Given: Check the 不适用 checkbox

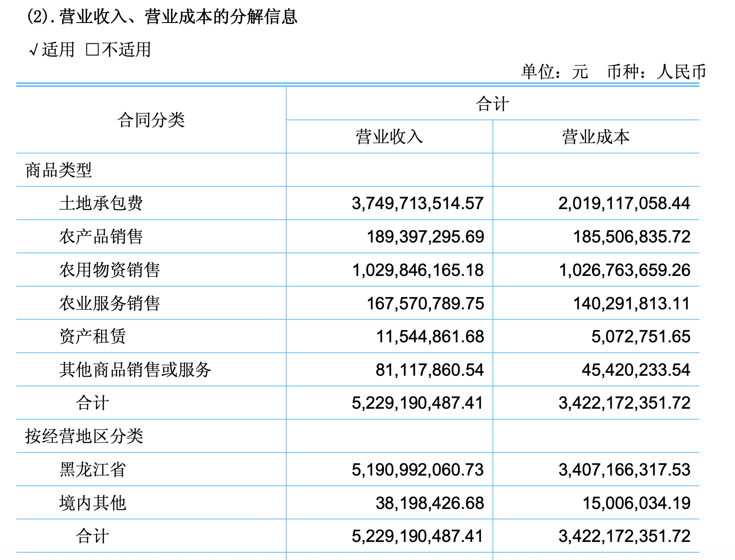Looking at the screenshot, I should click(x=93, y=50).
